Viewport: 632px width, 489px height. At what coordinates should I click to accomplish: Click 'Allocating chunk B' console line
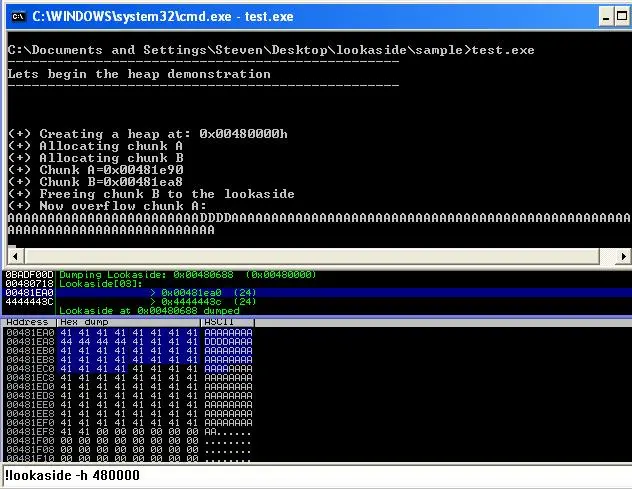(96, 158)
